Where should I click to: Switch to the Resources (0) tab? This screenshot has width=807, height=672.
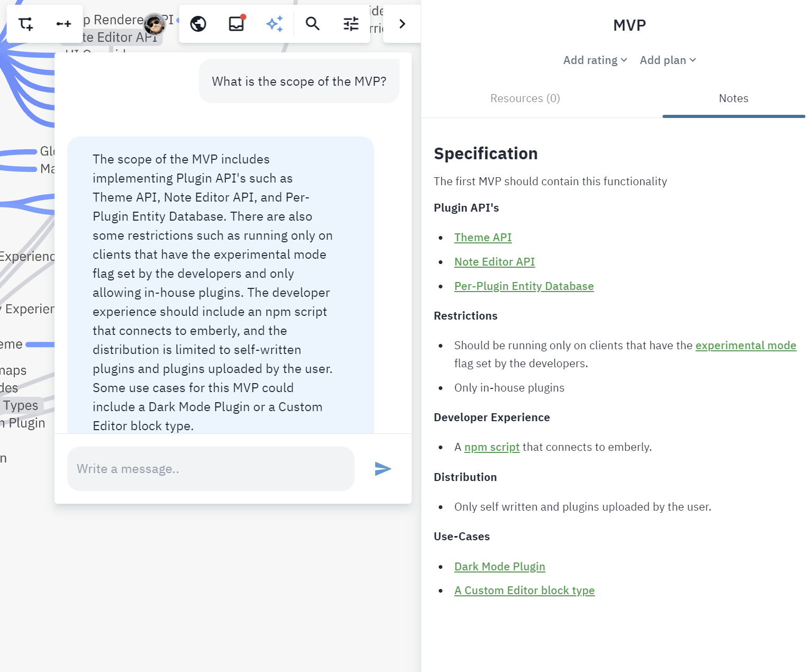[x=525, y=98]
